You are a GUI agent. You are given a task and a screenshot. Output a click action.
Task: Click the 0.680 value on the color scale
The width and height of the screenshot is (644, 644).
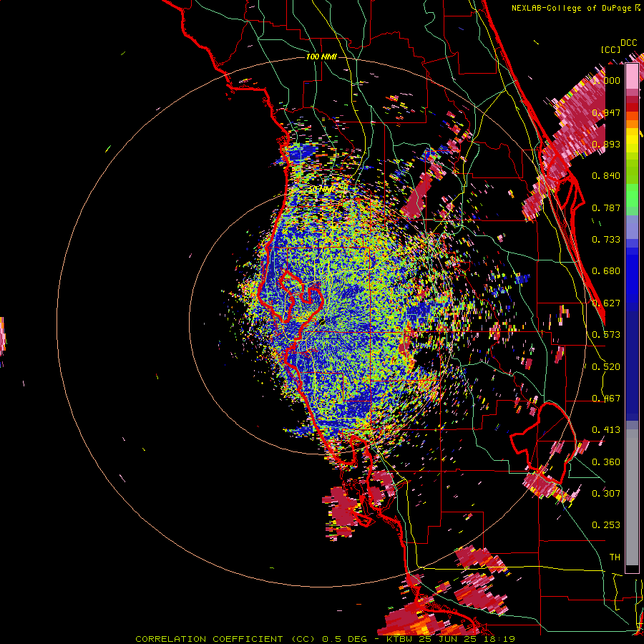pyautogui.click(x=606, y=271)
